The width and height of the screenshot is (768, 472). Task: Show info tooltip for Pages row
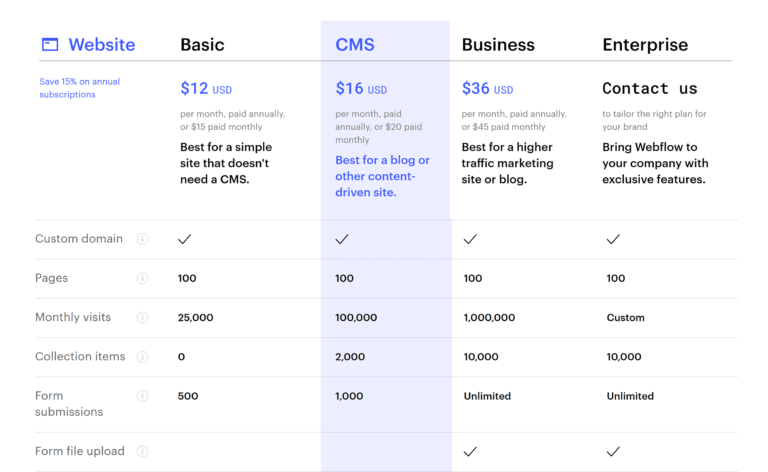click(x=142, y=278)
